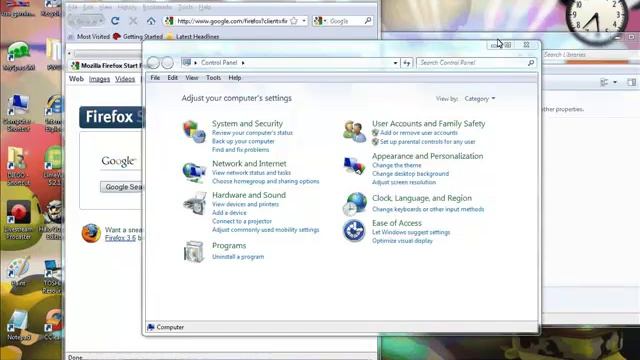Open System and Security heading link
The image size is (640, 360).
247,123
